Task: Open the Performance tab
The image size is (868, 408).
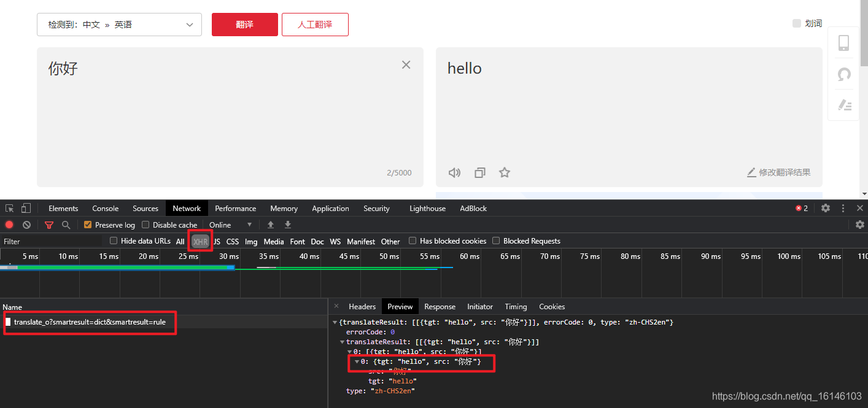Action: (235, 209)
